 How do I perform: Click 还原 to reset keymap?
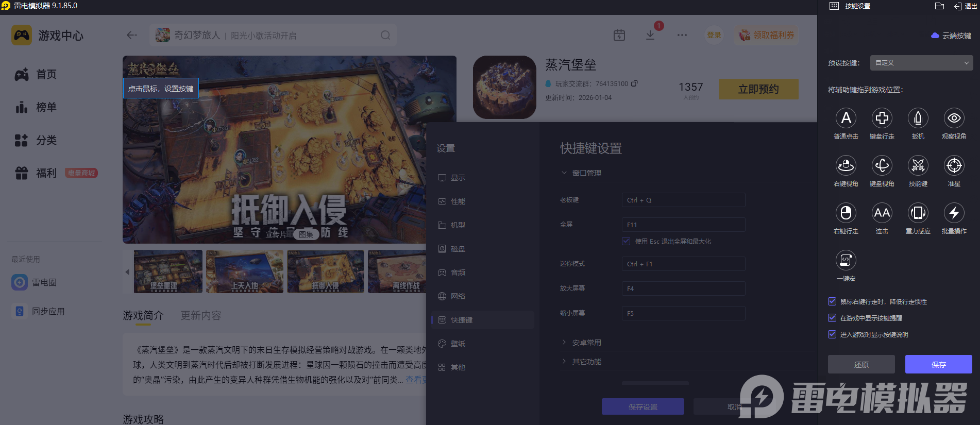pyautogui.click(x=861, y=364)
